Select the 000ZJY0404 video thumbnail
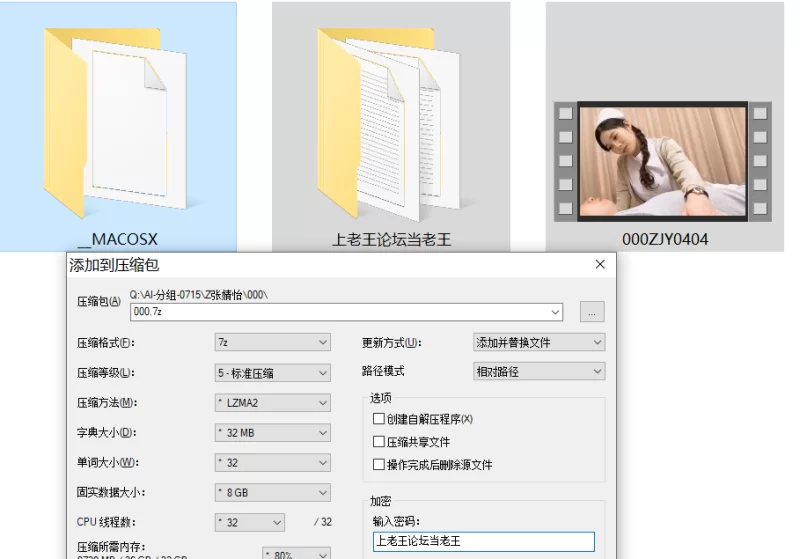800x559 pixels. pos(663,161)
